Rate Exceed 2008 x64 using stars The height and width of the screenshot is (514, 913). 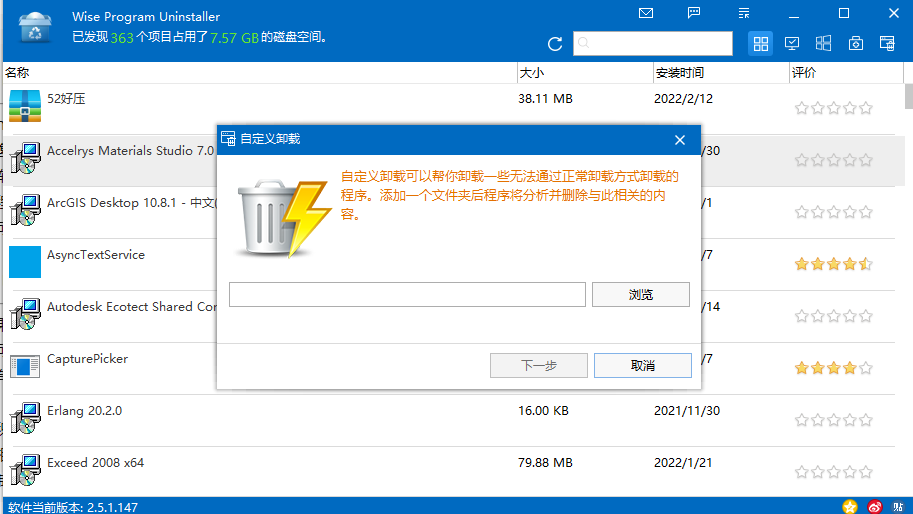point(834,472)
